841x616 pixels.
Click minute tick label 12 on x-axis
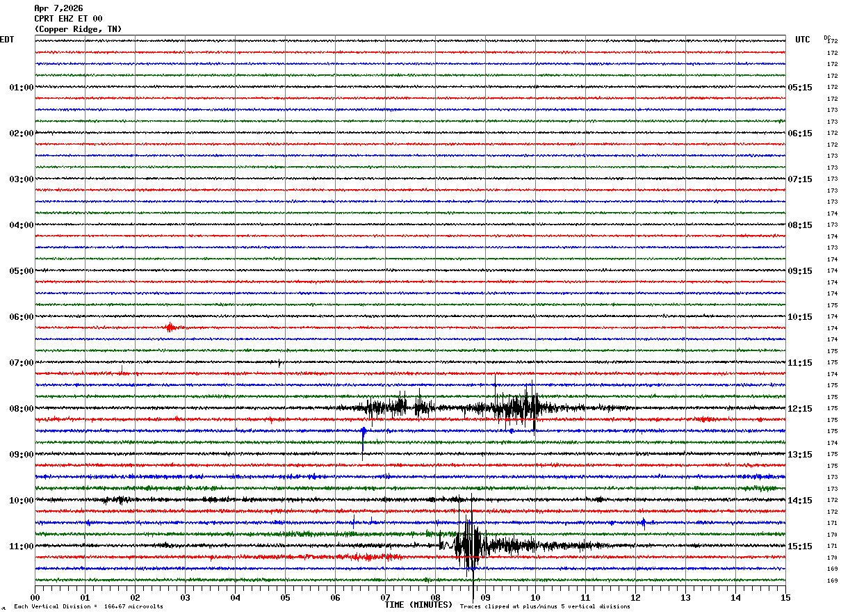[635, 597]
